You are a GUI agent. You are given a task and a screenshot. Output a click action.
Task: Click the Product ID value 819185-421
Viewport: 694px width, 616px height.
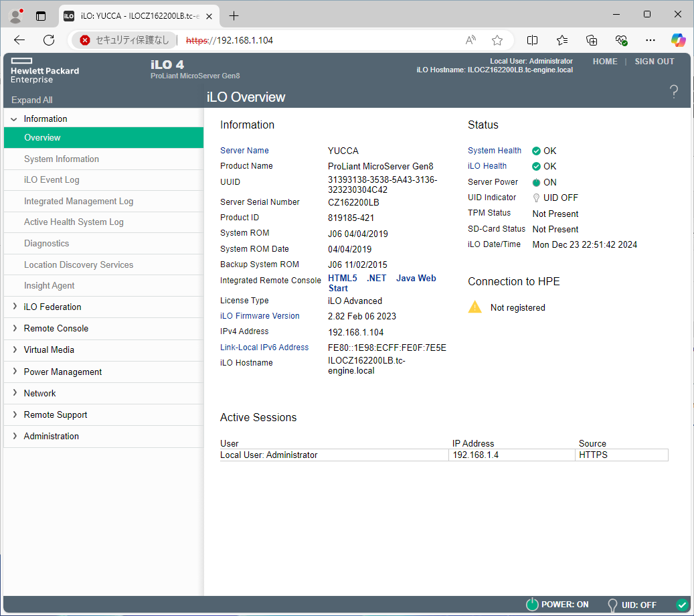(351, 218)
